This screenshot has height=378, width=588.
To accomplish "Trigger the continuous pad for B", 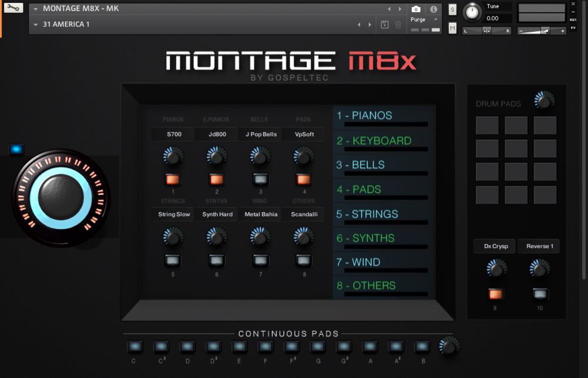I will pos(422,347).
